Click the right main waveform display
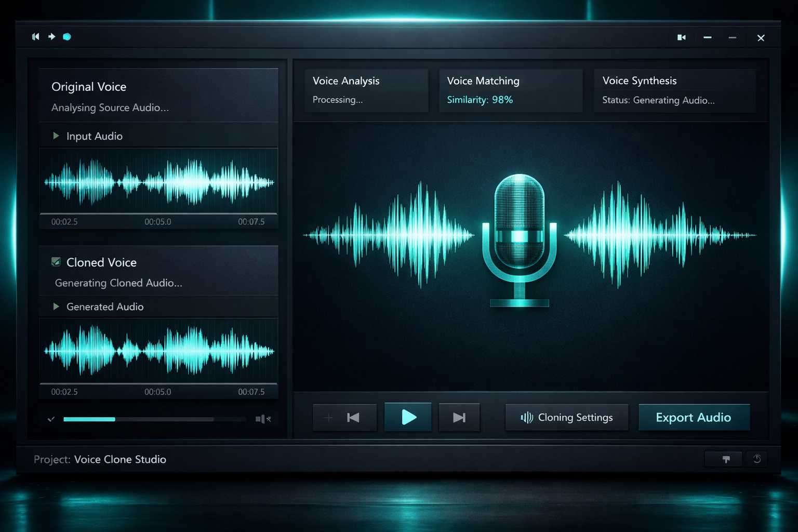 (660, 235)
